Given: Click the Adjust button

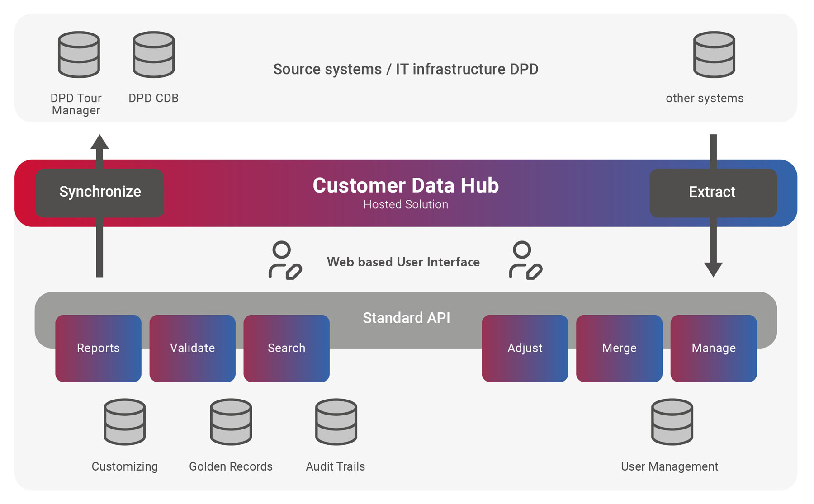Looking at the screenshot, I should [x=525, y=348].
